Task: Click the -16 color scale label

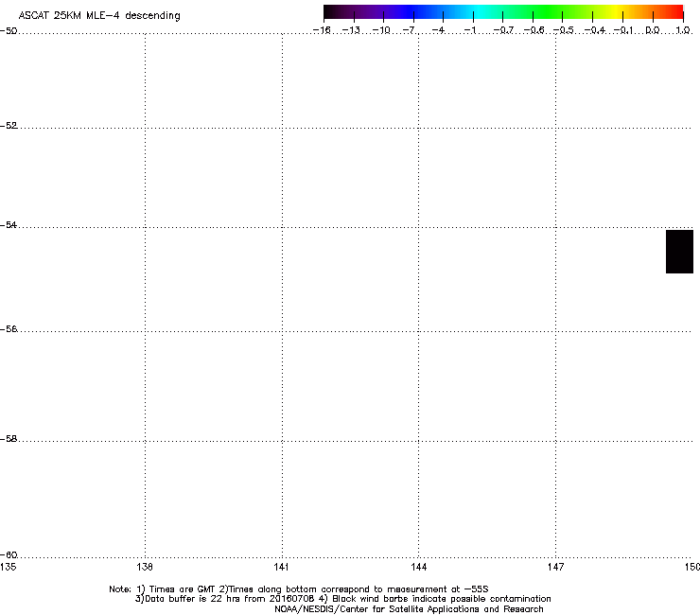Action: [322, 30]
